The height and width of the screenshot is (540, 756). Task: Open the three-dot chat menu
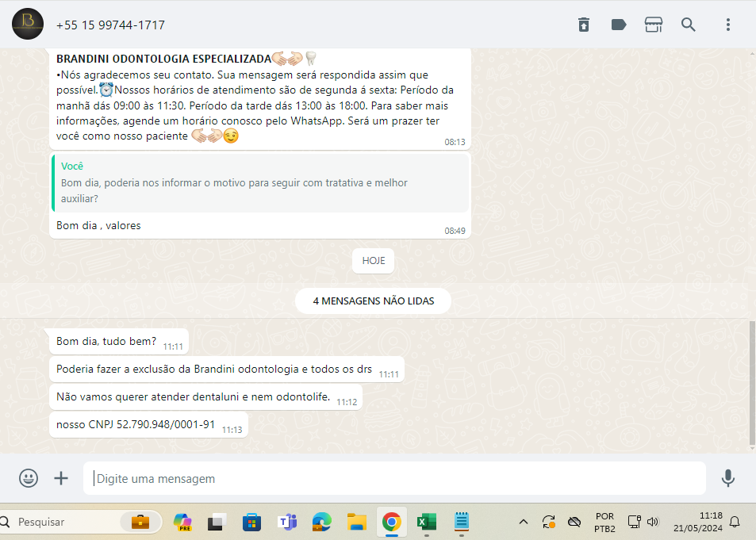pos(728,25)
